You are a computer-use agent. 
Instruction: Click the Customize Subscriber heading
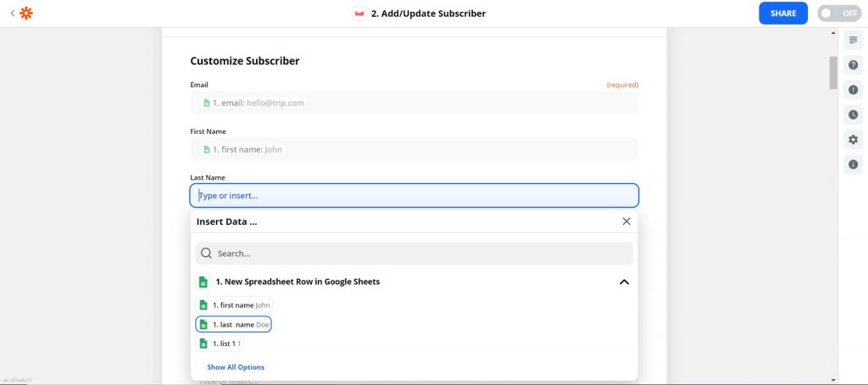245,61
